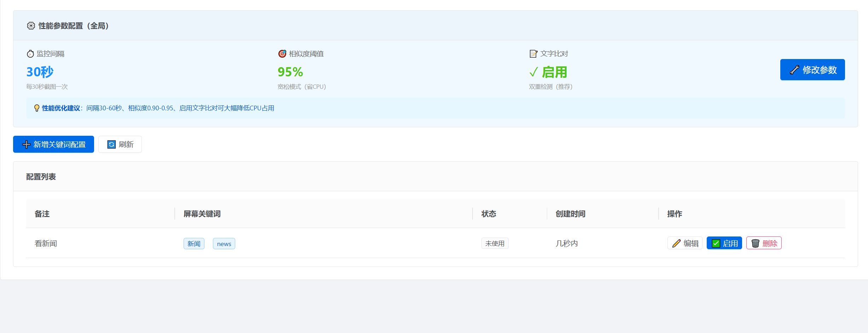Click the lightbulb icon before 性能优化建议

click(x=36, y=108)
